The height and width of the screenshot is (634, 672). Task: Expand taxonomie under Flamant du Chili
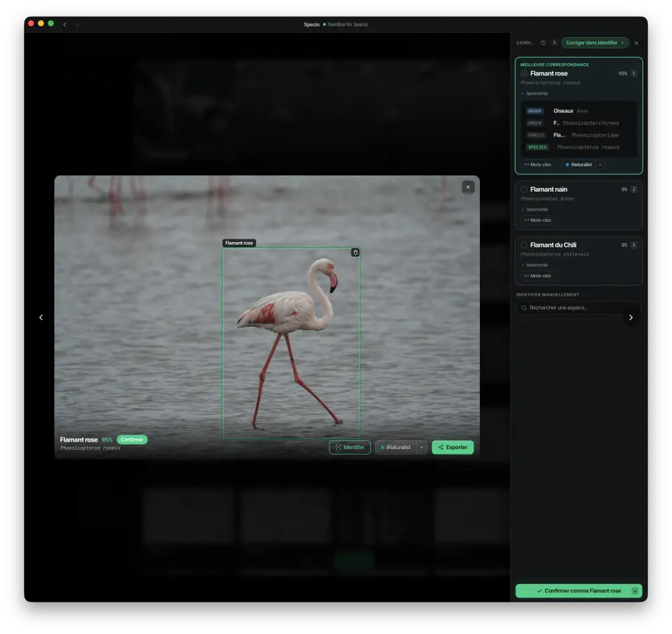pos(534,265)
